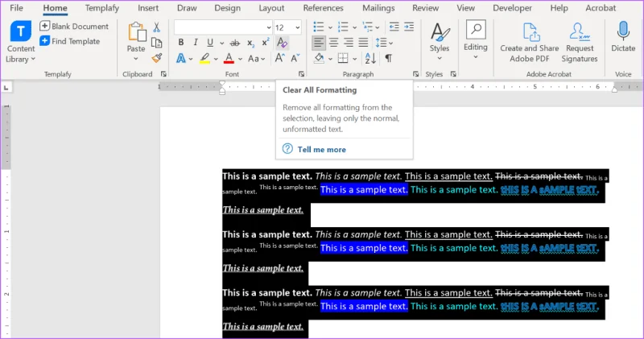Click the Sort A-Z icon

pyautogui.click(x=370, y=58)
